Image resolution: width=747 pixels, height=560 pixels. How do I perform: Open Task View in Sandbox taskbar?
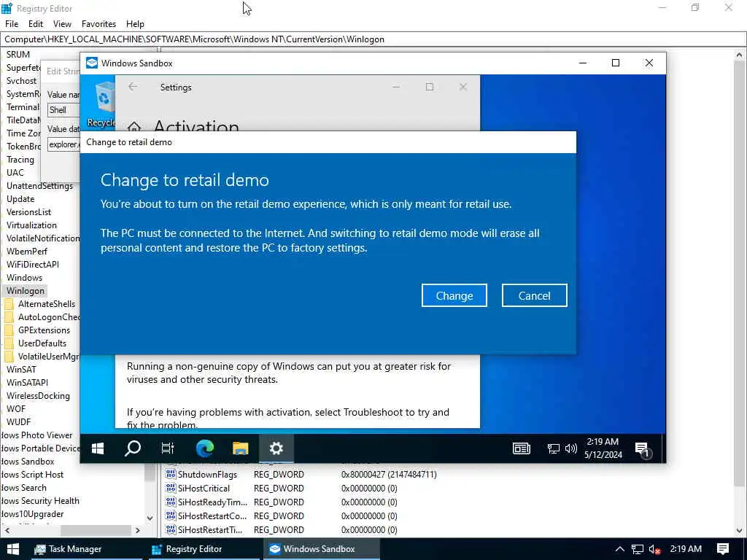(x=168, y=448)
